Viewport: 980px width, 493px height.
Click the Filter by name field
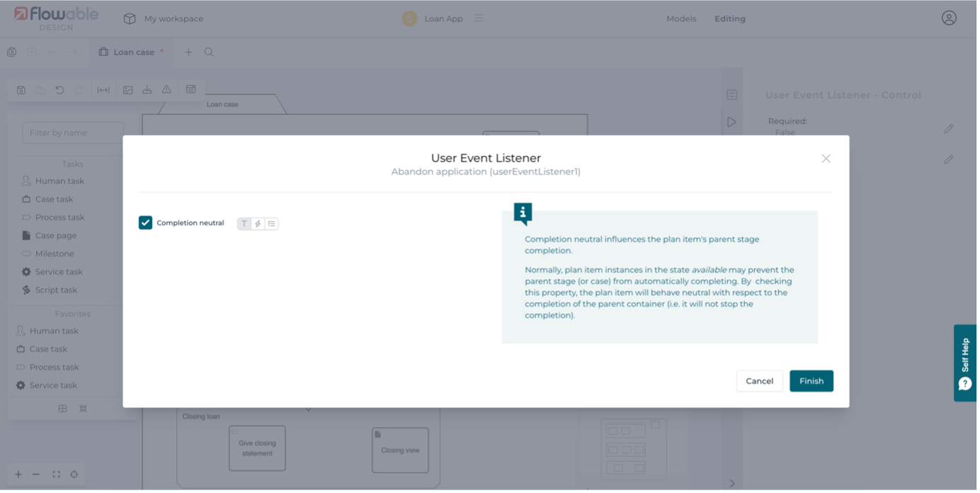73,132
